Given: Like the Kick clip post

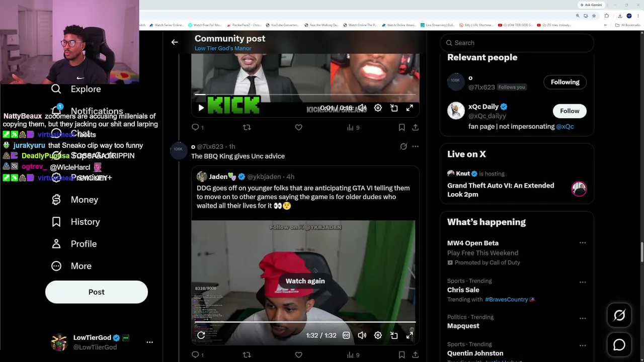Looking at the screenshot, I should 298,127.
